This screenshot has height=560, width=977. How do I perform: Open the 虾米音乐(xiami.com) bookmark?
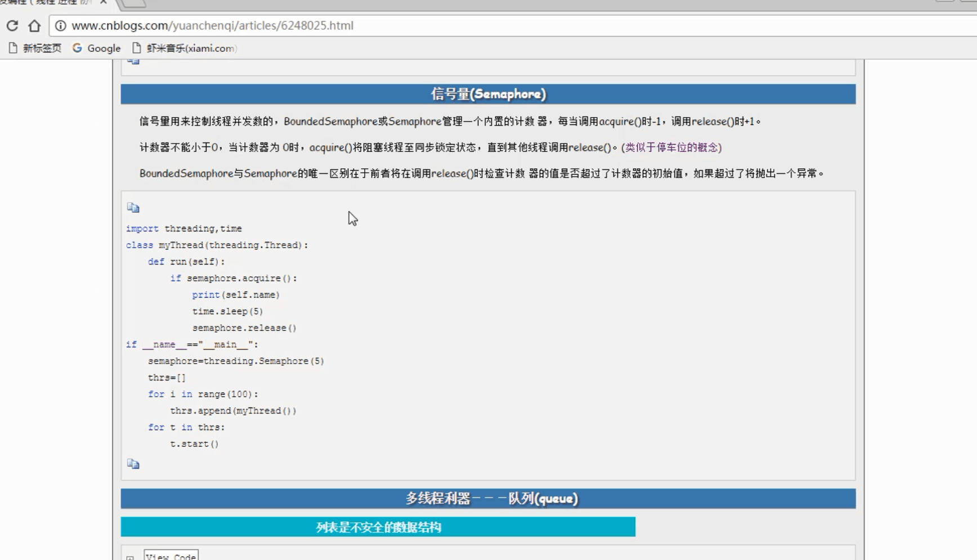pos(184,48)
